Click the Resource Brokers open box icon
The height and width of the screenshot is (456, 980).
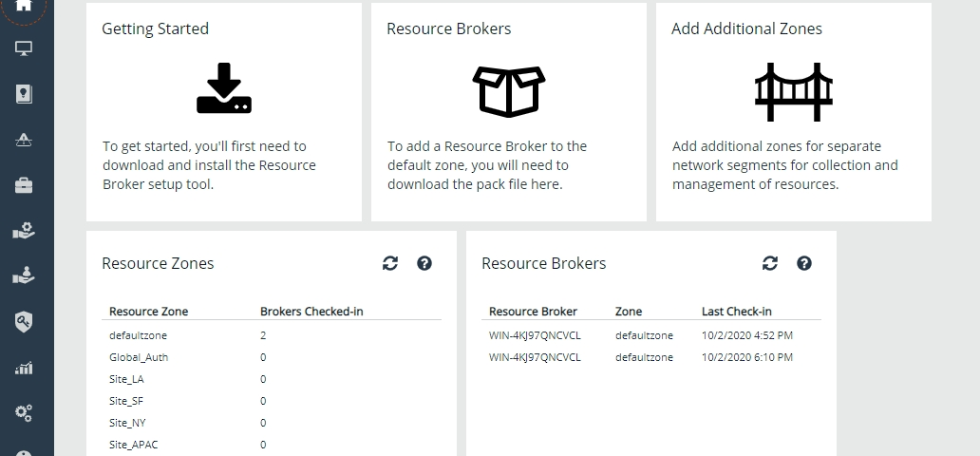tap(509, 90)
